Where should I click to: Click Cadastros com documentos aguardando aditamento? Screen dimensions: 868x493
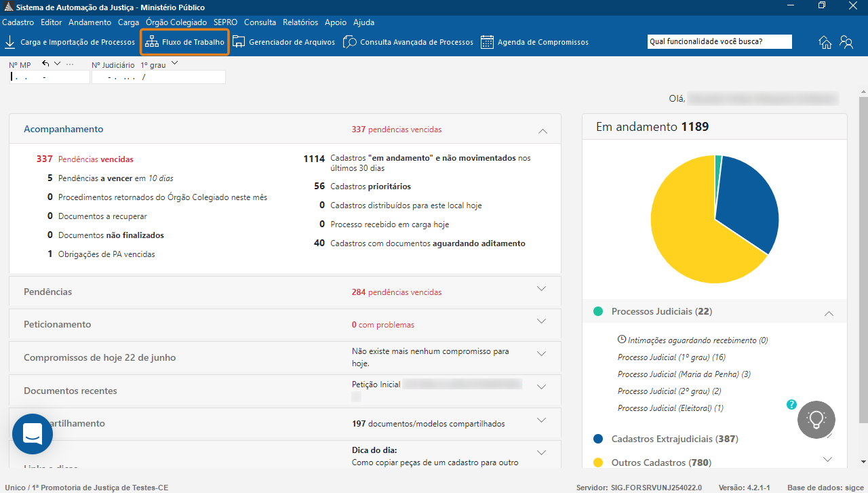tap(420, 243)
